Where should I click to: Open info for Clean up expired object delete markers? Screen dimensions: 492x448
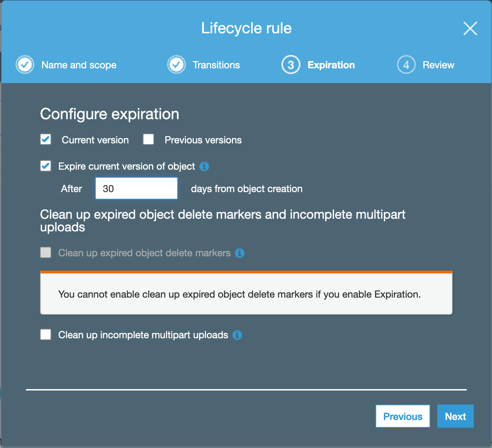click(x=240, y=253)
